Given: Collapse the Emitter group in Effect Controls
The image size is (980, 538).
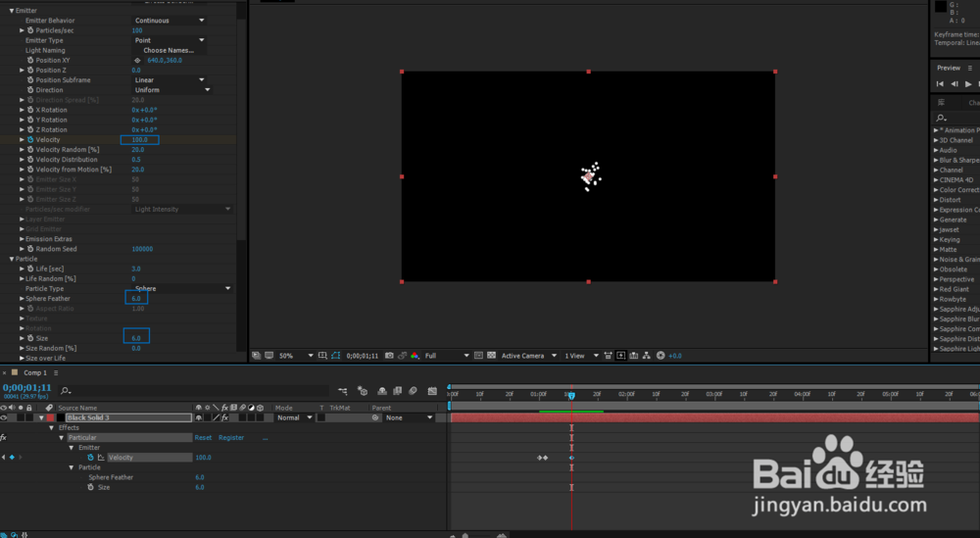Looking at the screenshot, I should point(11,11).
